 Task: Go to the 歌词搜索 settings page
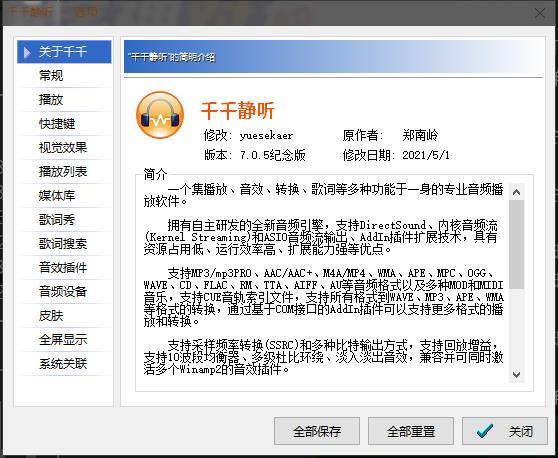[x=64, y=243]
